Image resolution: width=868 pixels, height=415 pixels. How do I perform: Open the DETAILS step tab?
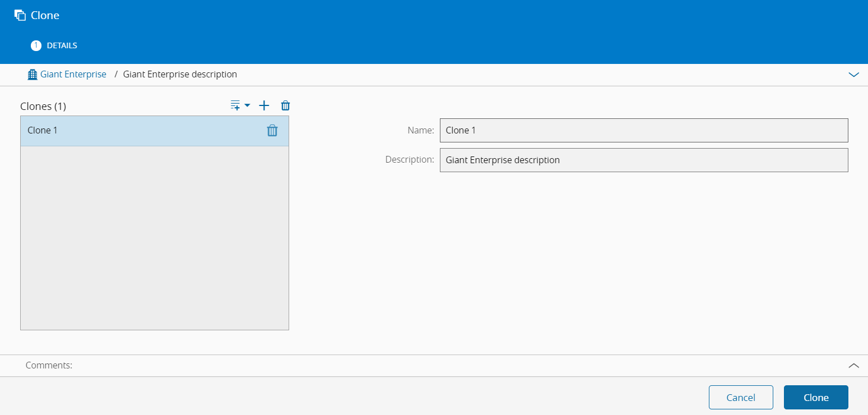[62, 45]
